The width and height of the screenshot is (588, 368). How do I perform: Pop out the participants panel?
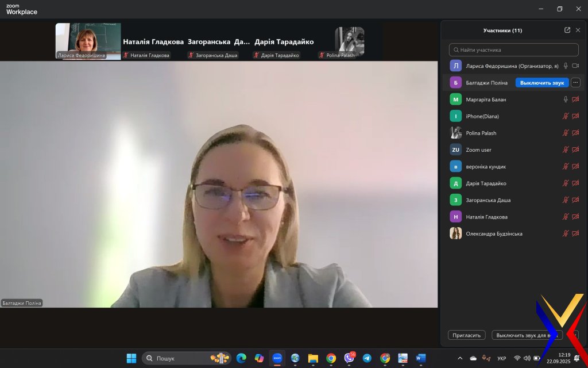tap(567, 30)
